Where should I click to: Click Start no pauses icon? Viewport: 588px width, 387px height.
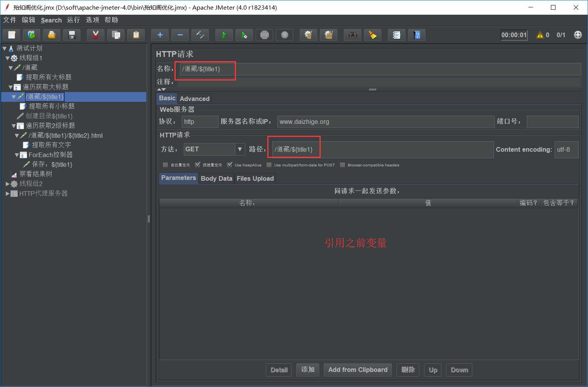[244, 35]
